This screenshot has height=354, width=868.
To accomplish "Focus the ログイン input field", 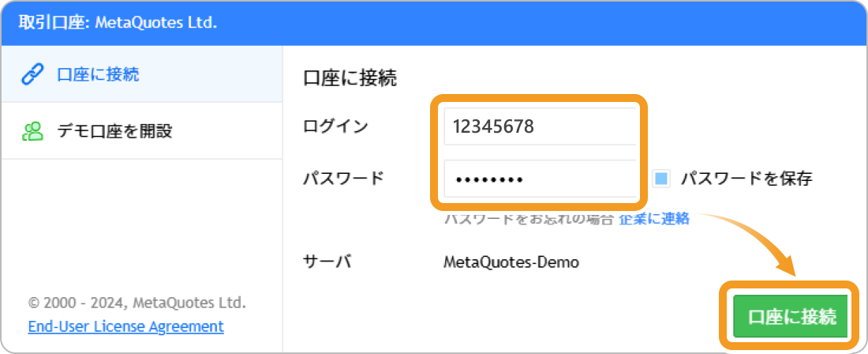I will 541,127.
